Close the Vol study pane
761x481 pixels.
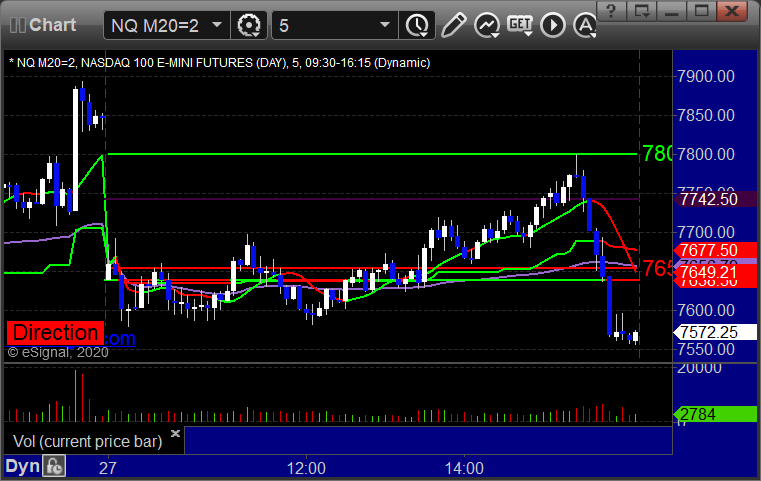[175, 433]
